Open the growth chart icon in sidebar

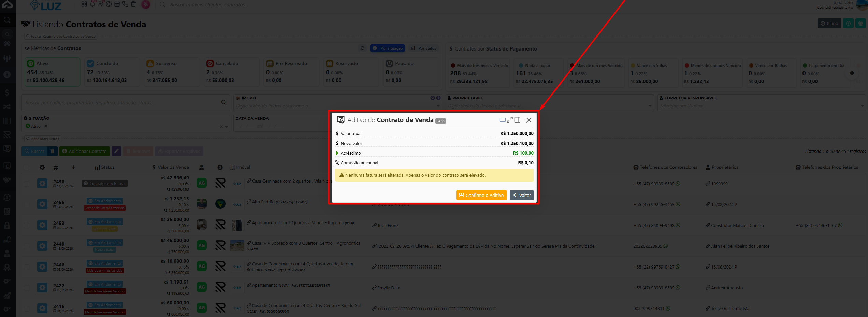[x=7, y=296]
